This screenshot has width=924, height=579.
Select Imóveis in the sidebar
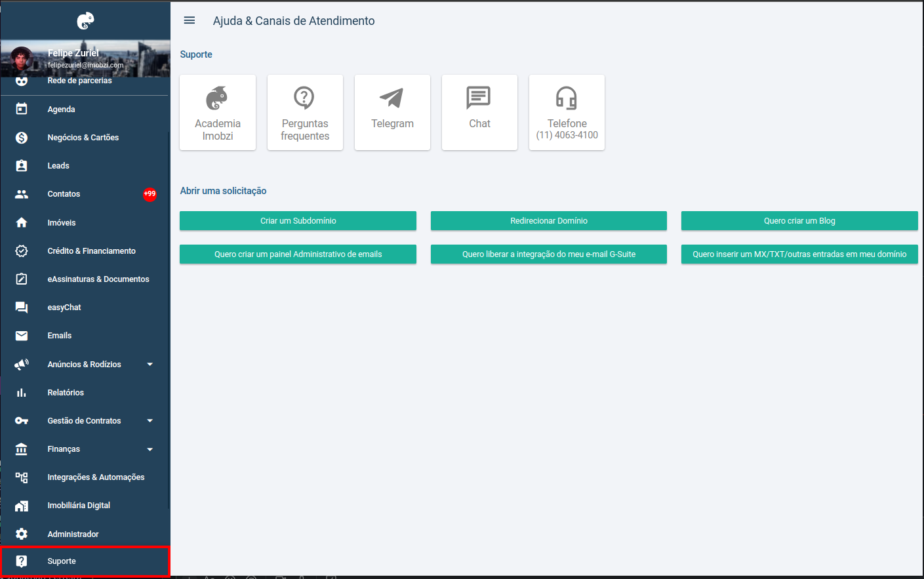point(85,223)
